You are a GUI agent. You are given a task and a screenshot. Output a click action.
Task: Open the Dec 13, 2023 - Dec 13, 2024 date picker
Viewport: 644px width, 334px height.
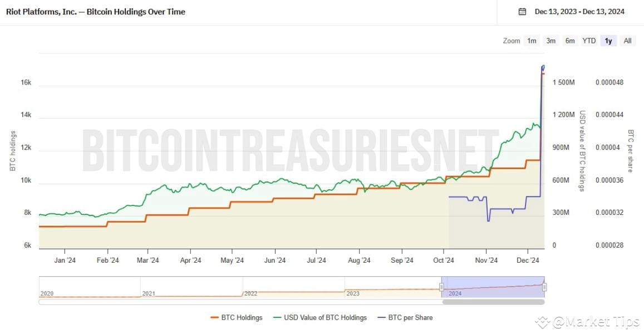tap(579, 12)
